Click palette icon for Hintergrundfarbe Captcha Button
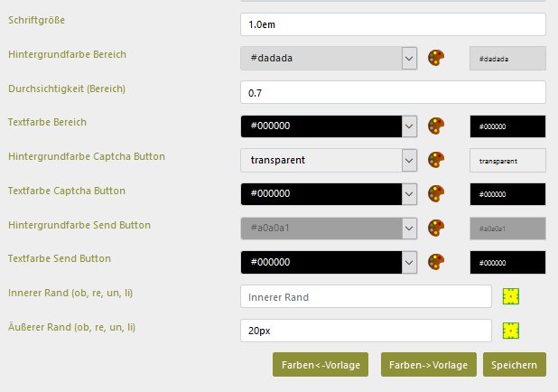Image resolution: width=558 pixels, height=392 pixels. (x=436, y=160)
